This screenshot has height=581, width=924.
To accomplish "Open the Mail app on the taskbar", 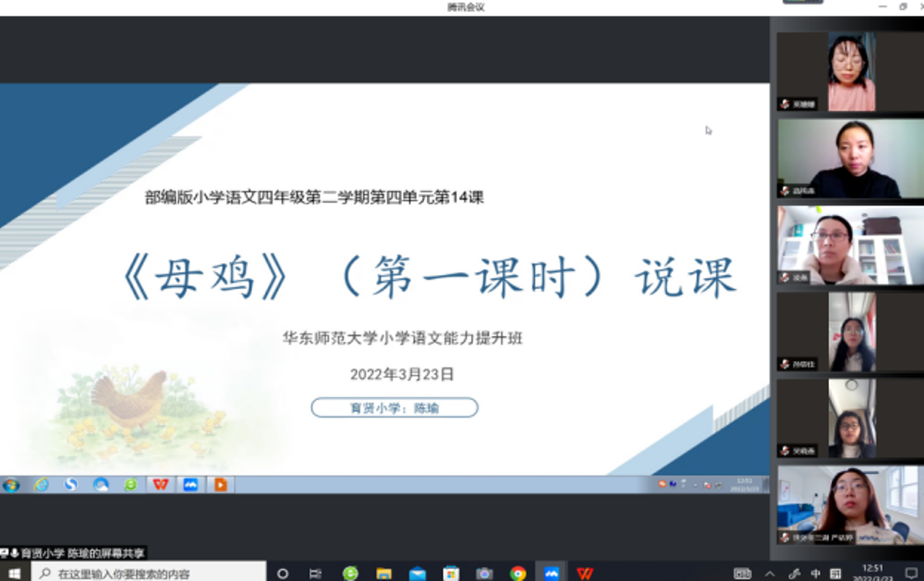I will tap(418, 573).
